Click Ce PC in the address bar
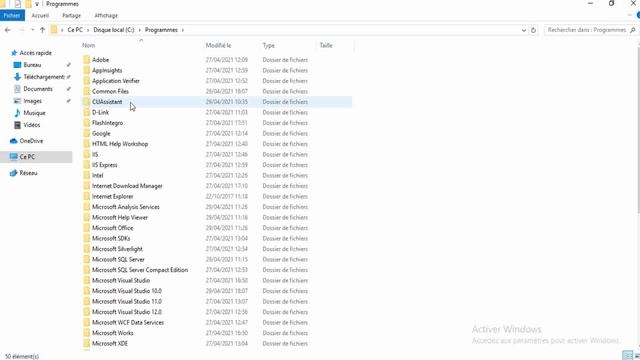Screen dimensions: 640x360 coord(75,30)
